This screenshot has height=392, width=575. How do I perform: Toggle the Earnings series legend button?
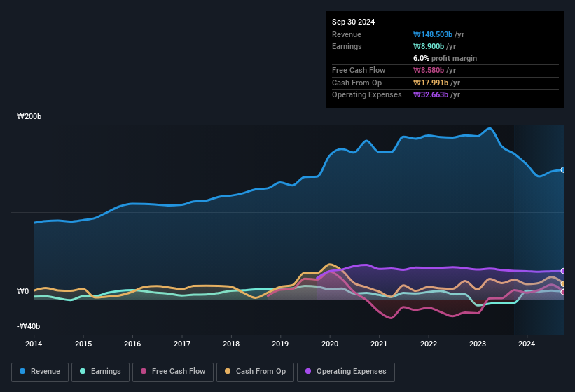(100, 372)
